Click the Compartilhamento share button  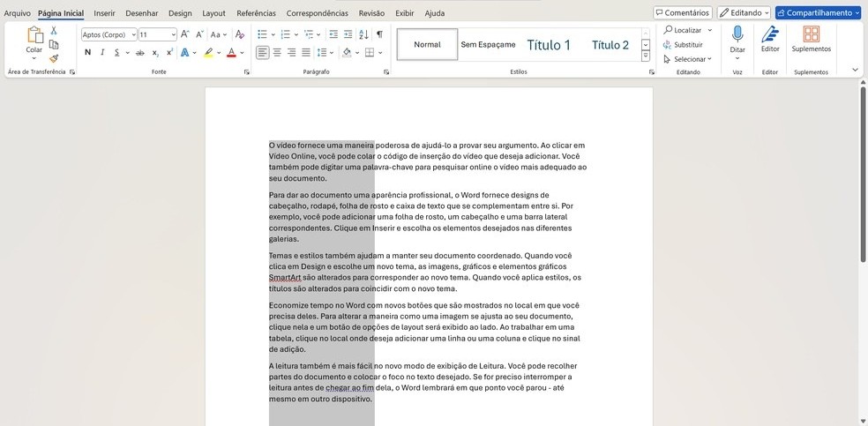point(818,12)
